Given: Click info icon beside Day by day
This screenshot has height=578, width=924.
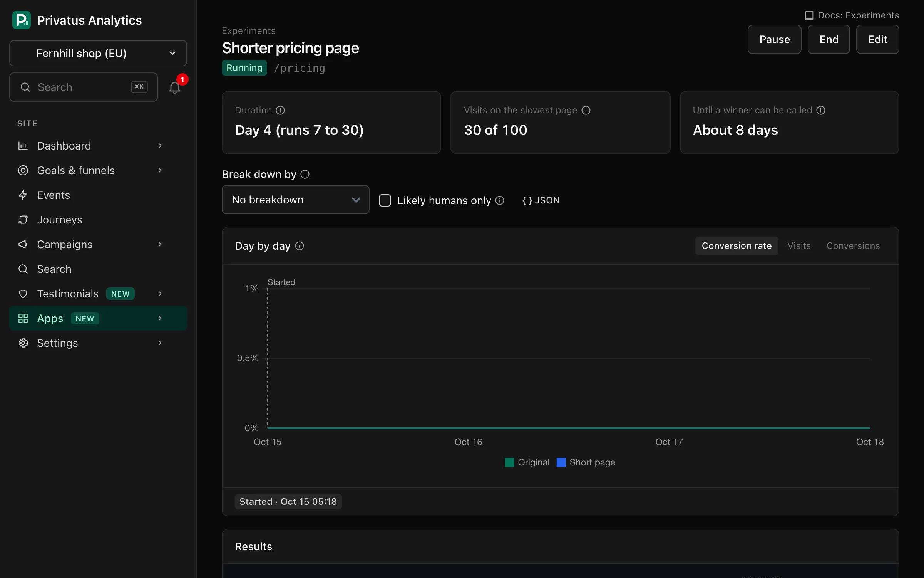Looking at the screenshot, I should 300,246.
